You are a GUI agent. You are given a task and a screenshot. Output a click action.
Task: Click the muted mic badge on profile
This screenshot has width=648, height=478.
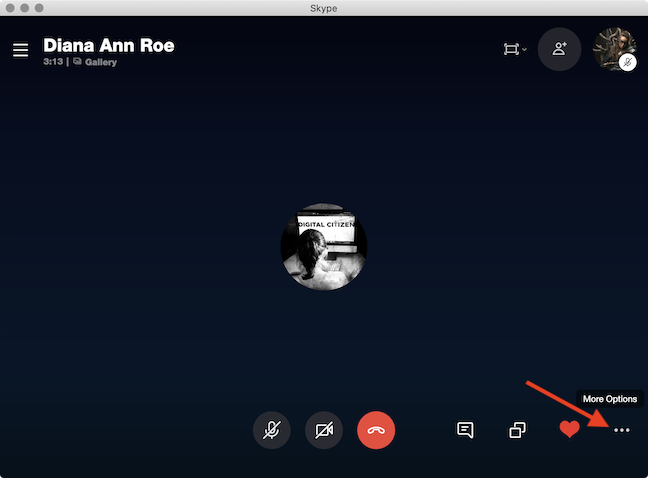(x=627, y=62)
